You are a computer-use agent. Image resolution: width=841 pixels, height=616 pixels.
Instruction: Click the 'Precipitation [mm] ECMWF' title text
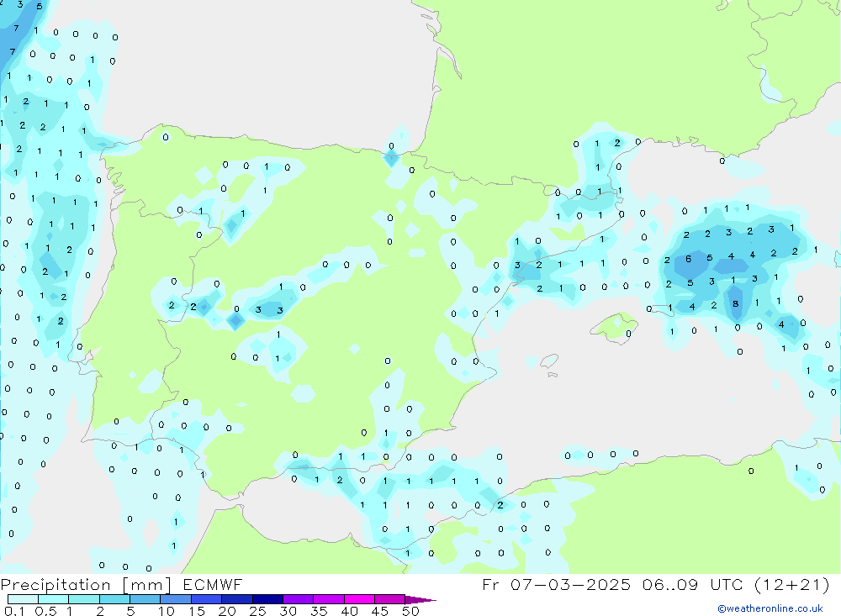(122, 585)
